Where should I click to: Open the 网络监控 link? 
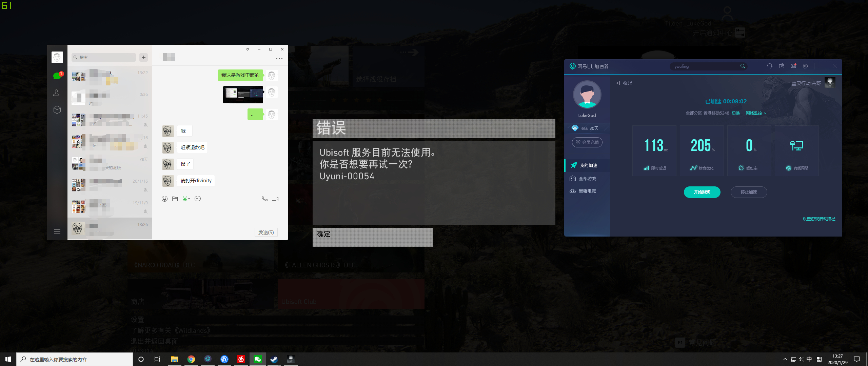coord(755,113)
